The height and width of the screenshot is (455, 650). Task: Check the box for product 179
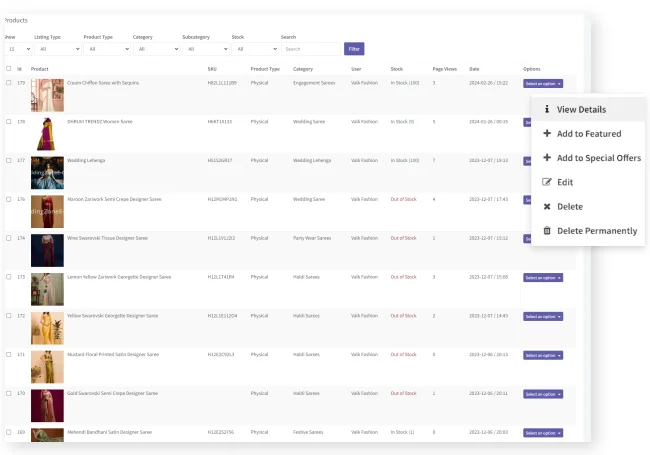pyautogui.click(x=8, y=82)
